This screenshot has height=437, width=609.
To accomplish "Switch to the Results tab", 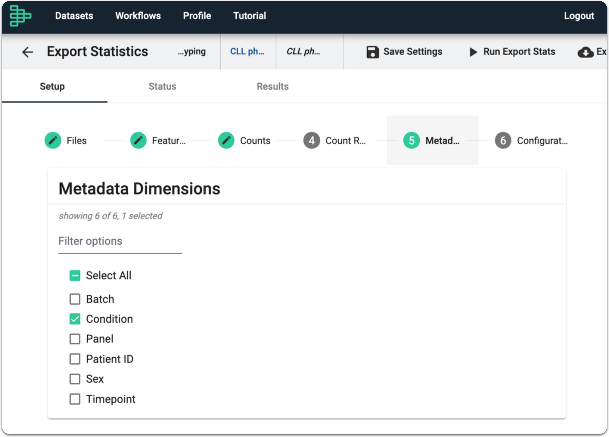I will click(273, 86).
